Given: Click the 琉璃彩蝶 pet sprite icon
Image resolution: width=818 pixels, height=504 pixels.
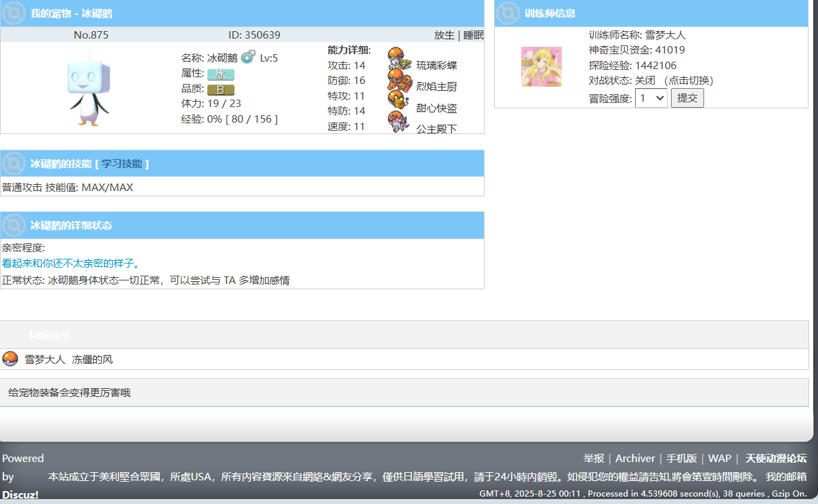Looking at the screenshot, I should [400, 58].
